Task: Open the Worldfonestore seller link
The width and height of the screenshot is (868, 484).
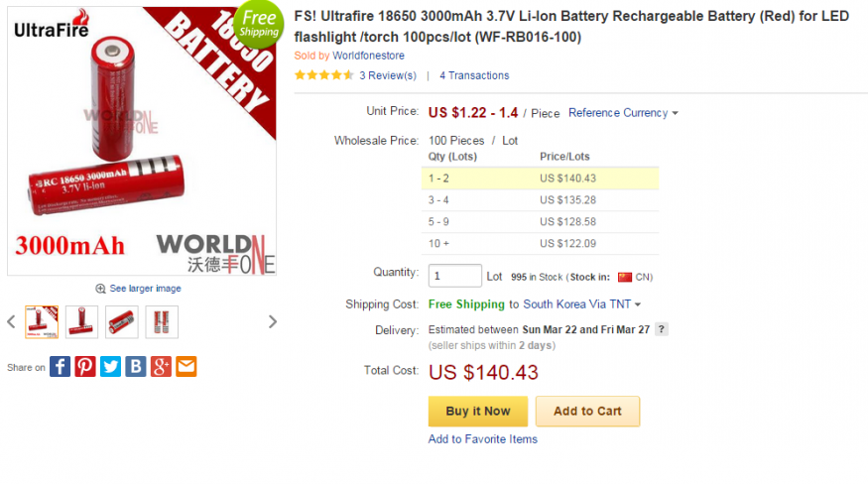Action: (368, 56)
